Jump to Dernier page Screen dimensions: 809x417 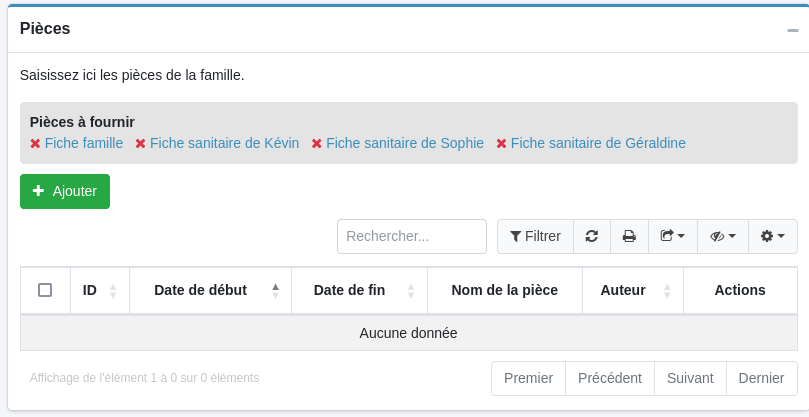[761, 378]
